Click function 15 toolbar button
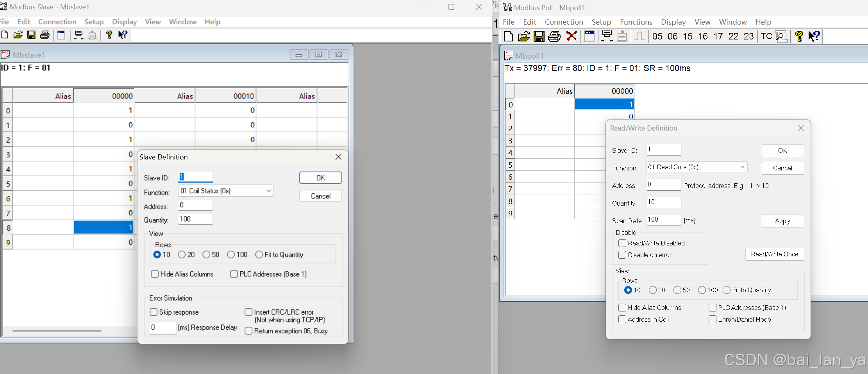868x374 pixels. [x=688, y=36]
